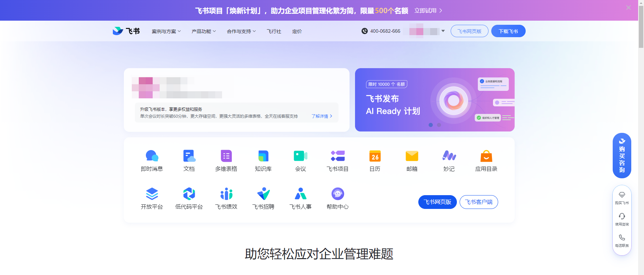This screenshot has width=644, height=275.
Task: Open the 飞书人事 icon
Action: pyautogui.click(x=300, y=194)
